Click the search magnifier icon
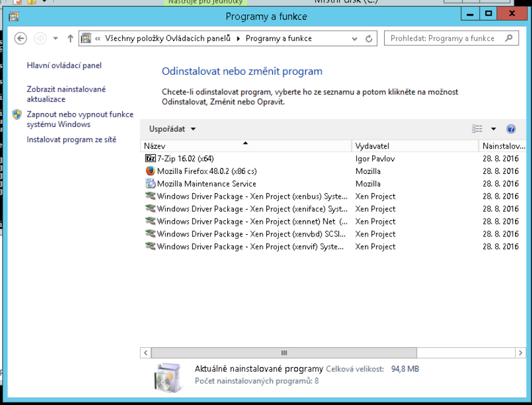 pos(509,39)
